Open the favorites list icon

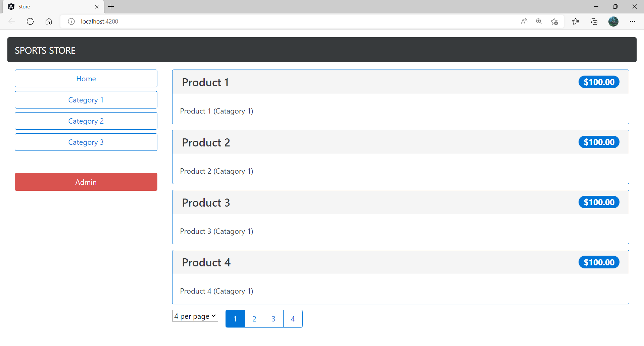click(576, 21)
